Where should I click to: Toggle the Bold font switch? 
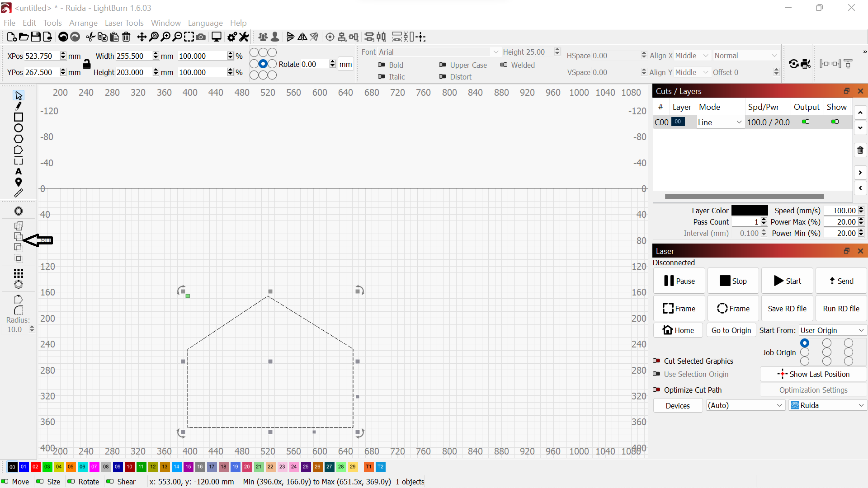[382, 65]
